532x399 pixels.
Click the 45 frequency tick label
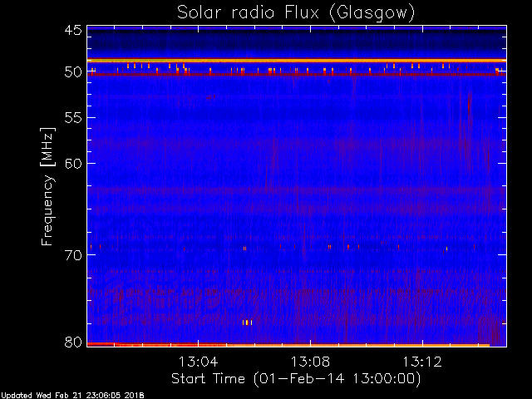pyautogui.click(x=73, y=31)
